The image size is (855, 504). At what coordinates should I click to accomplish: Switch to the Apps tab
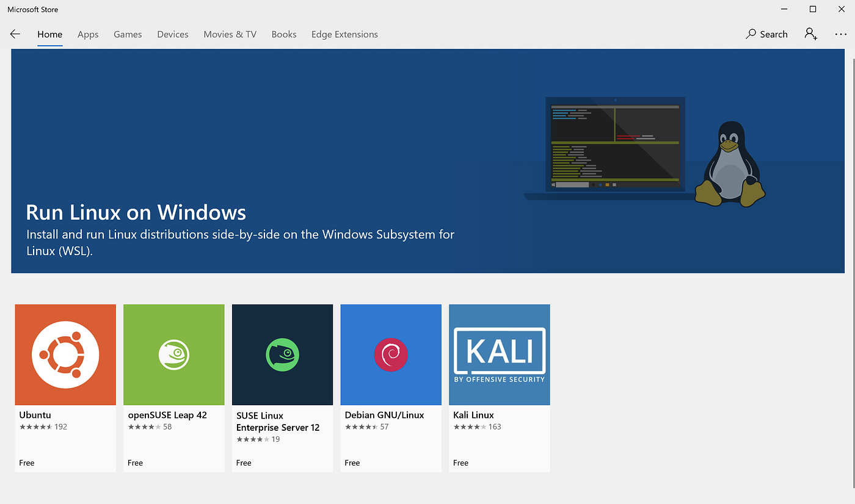pos(88,34)
